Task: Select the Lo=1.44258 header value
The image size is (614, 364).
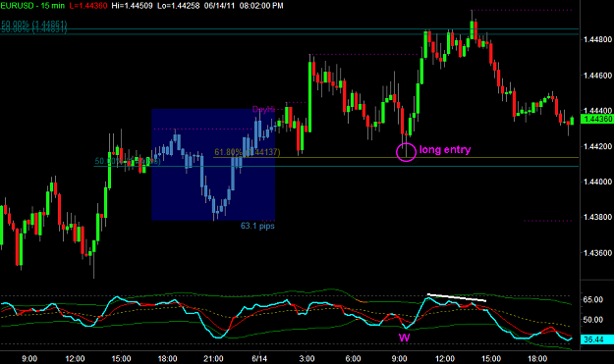Action: tap(179, 6)
